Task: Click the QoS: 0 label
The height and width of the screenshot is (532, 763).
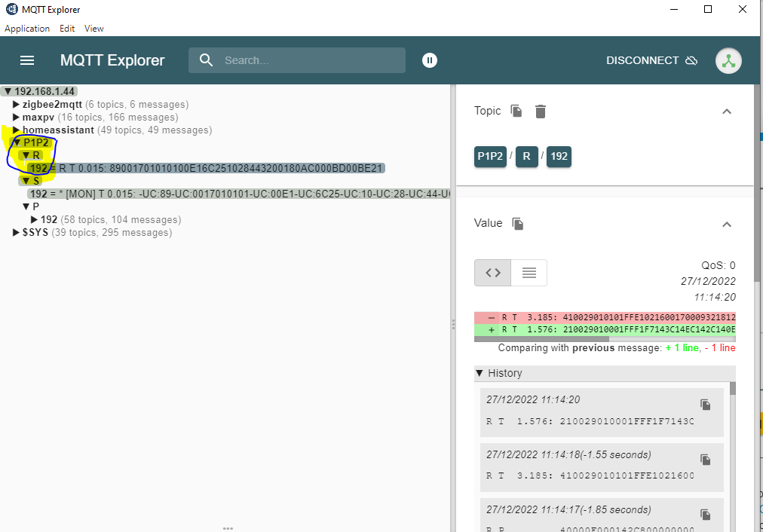Action: point(718,265)
